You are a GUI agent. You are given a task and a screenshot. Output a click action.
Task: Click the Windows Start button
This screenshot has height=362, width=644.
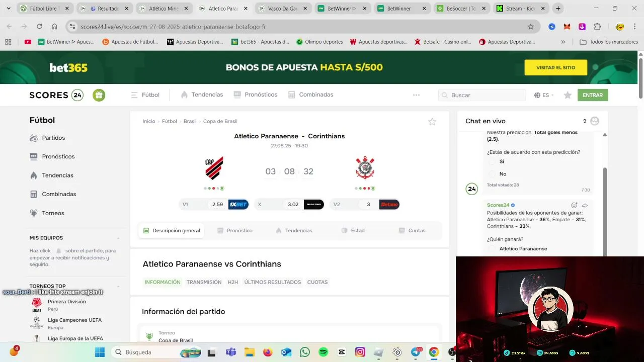[x=100, y=352]
